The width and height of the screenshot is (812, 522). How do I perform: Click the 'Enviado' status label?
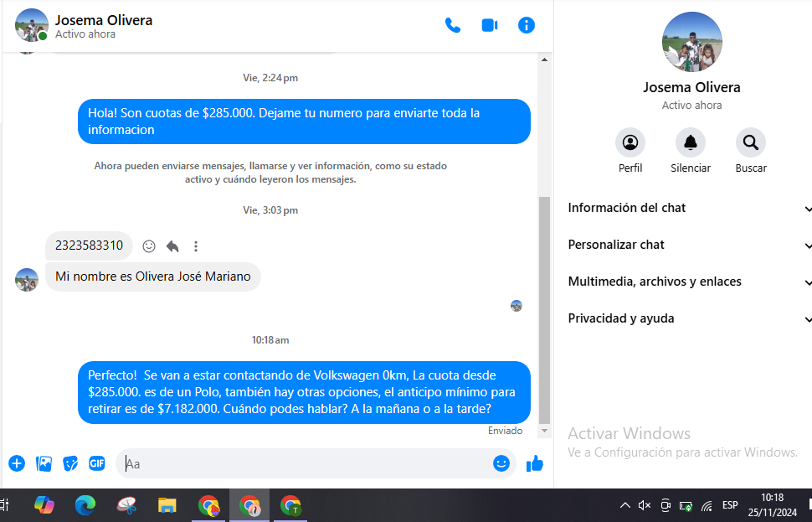[505, 431]
